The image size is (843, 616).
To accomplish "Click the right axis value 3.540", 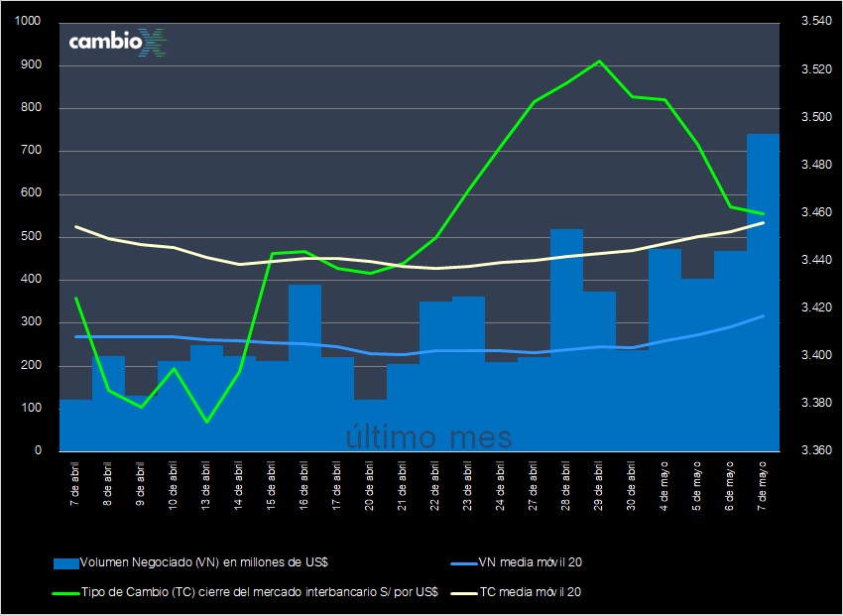I will coord(816,22).
